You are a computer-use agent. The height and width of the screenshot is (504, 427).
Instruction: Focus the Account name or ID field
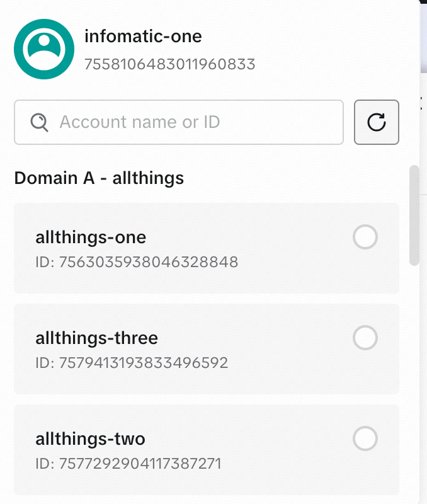(189, 122)
